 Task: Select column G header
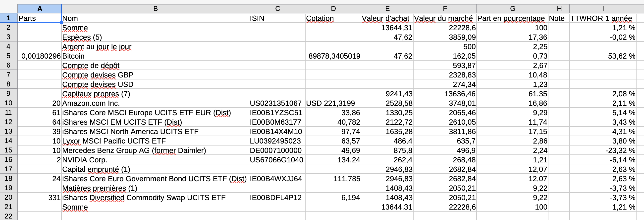click(x=513, y=9)
